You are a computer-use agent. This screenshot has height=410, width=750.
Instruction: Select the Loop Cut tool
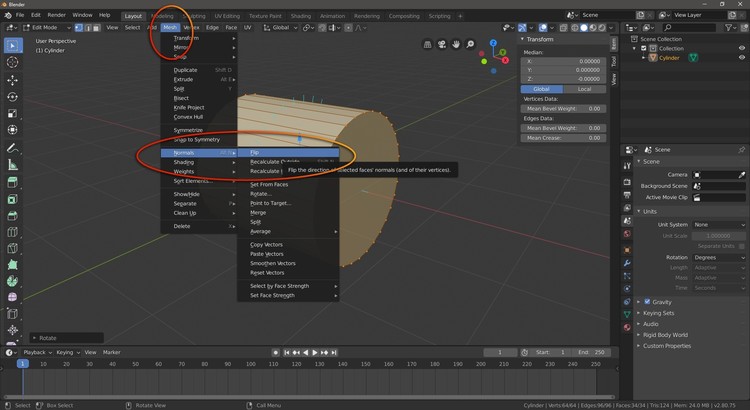pyautogui.click(x=13, y=233)
